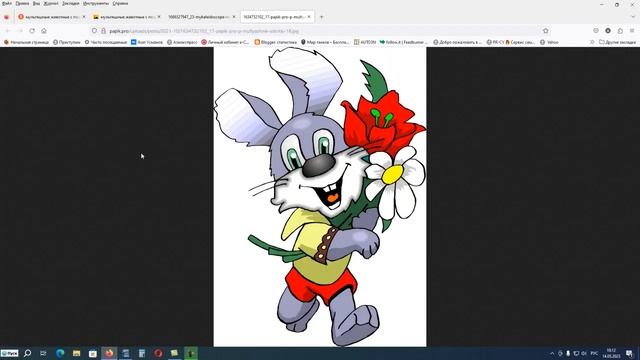The width and height of the screenshot is (640, 360).
Task: Close the mykaleidoscope tab
Action: point(234,17)
